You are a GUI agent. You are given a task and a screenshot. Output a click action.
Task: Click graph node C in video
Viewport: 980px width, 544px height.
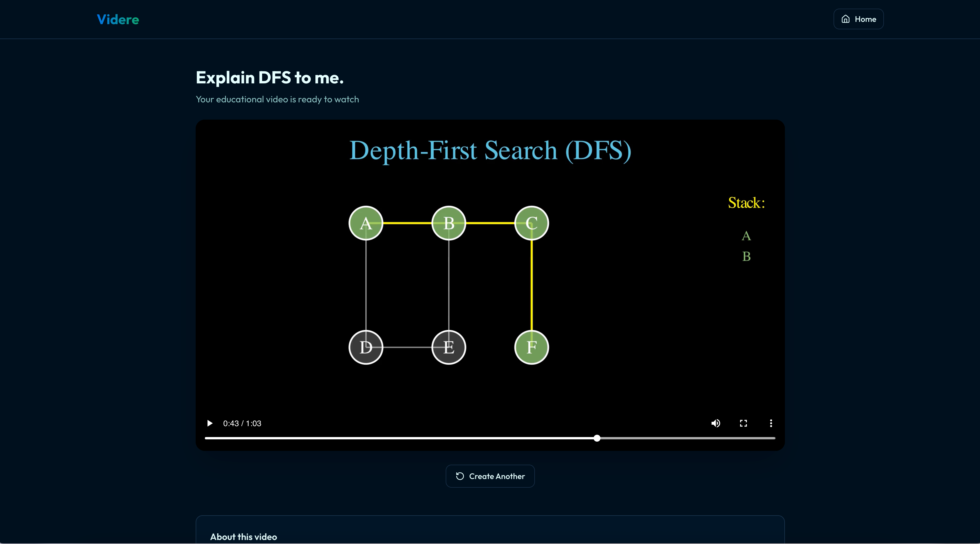point(531,223)
